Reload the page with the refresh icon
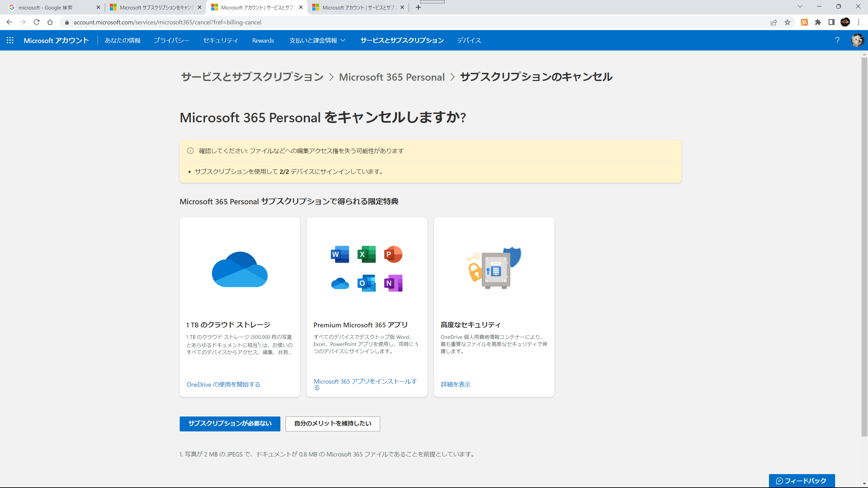 [36, 22]
